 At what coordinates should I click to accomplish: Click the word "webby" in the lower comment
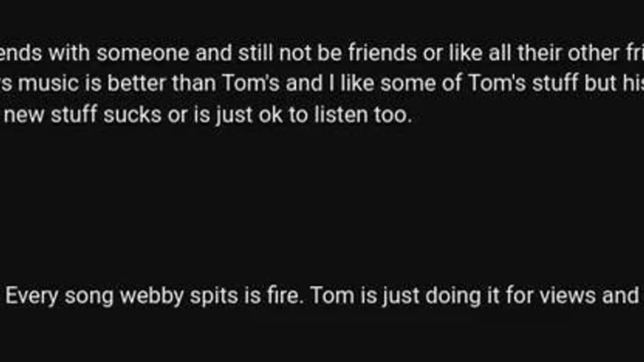point(151,296)
